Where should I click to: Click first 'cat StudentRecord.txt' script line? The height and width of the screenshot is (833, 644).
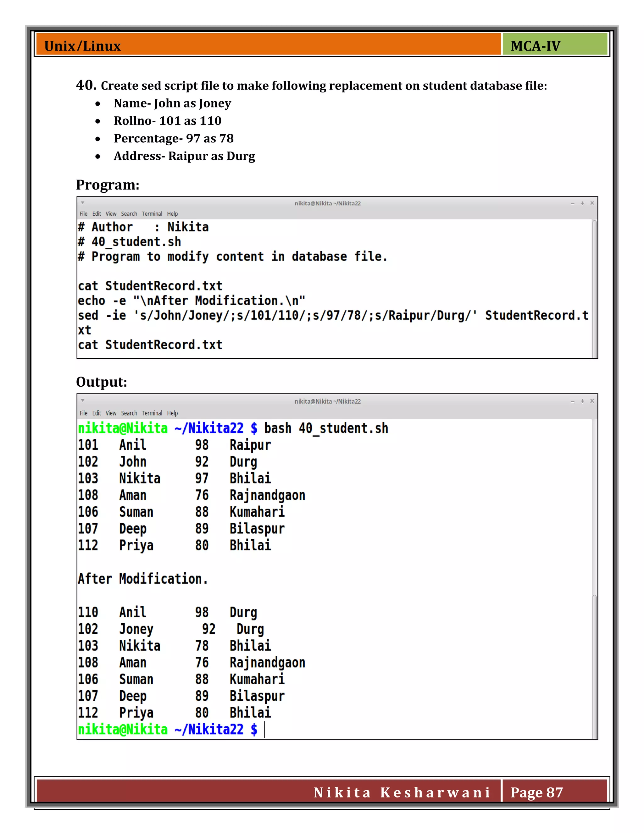click(x=150, y=286)
